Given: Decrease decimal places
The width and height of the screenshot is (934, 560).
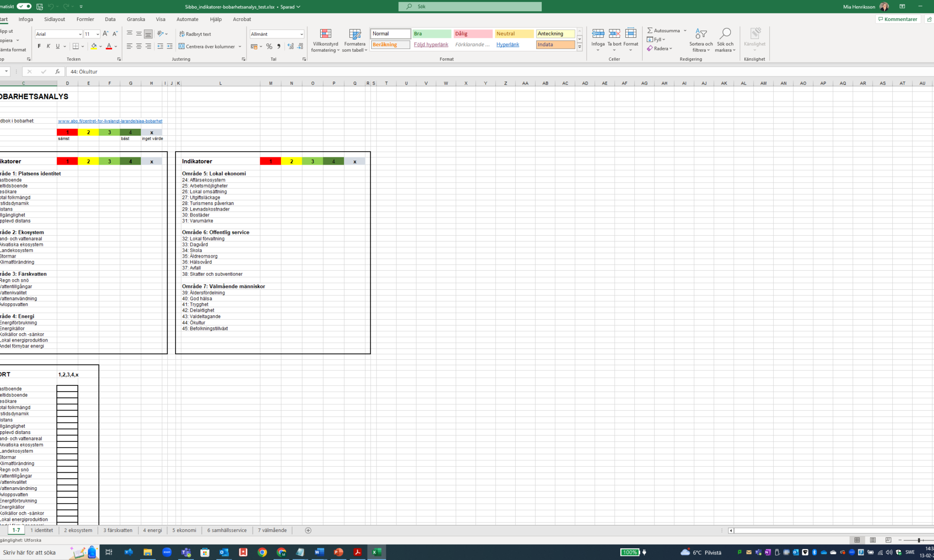Looking at the screenshot, I should point(300,46).
